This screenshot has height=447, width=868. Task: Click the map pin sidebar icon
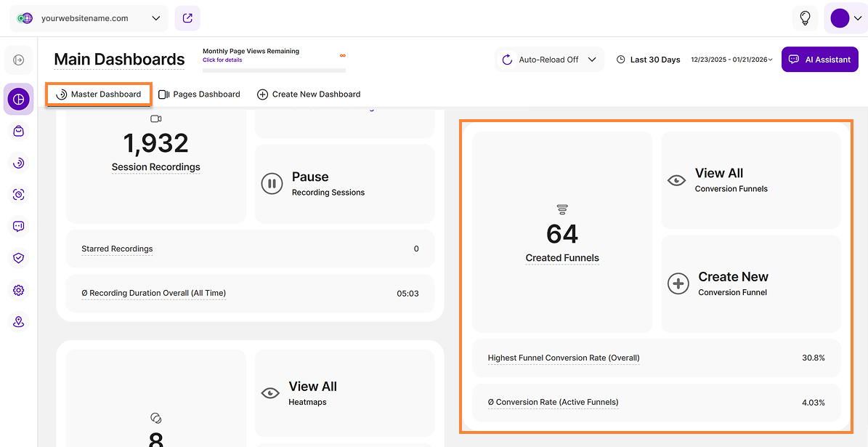point(19,322)
